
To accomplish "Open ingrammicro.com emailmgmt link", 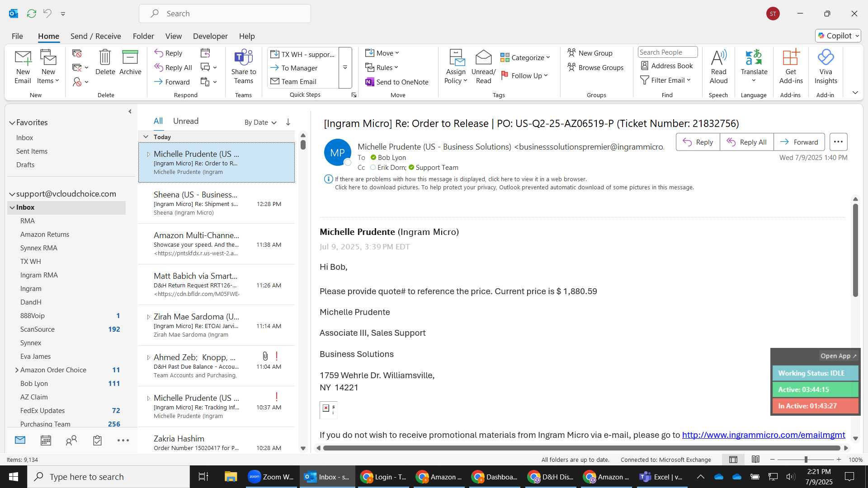I will pyautogui.click(x=763, y=435).
